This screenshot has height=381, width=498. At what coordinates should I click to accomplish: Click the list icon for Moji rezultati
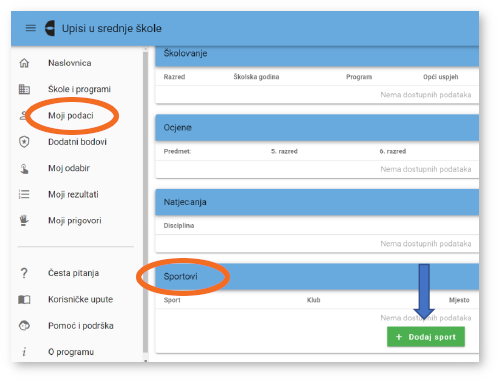click(x=24, y=194)
